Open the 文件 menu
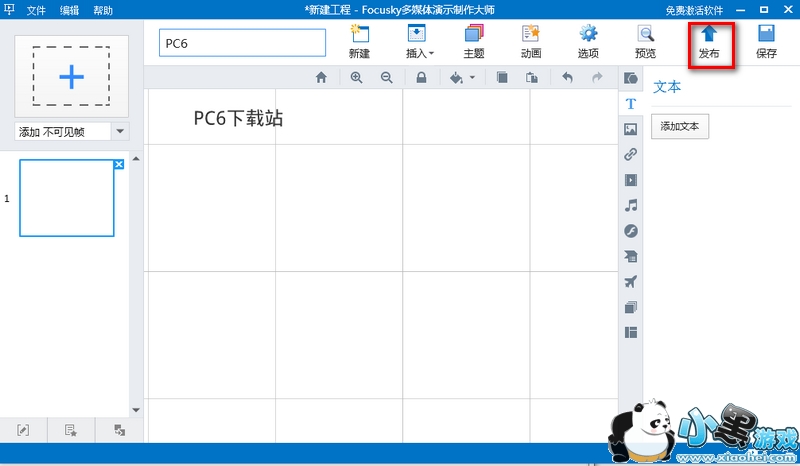The height and width of the screenshot is (466, 800). pyautogui.click(x=36, y=10)
